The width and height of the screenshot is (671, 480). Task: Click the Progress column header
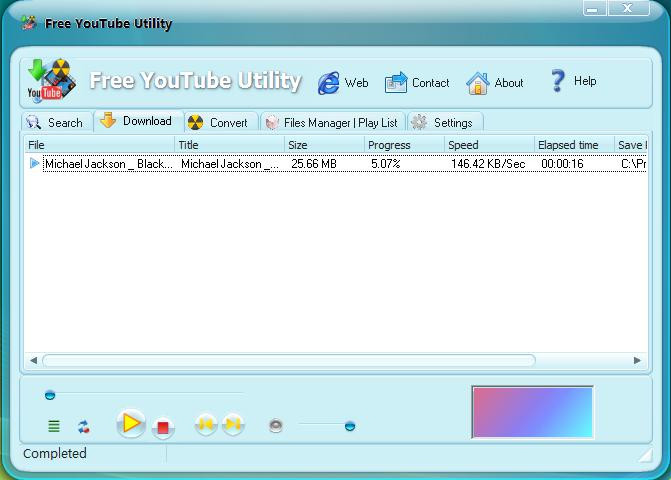(404, 145)
